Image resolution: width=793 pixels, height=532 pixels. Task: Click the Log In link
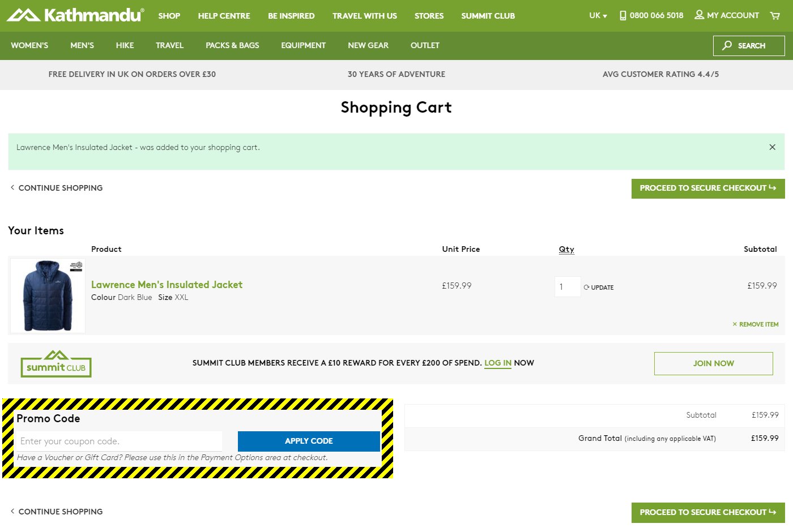(x=498, y=363)
